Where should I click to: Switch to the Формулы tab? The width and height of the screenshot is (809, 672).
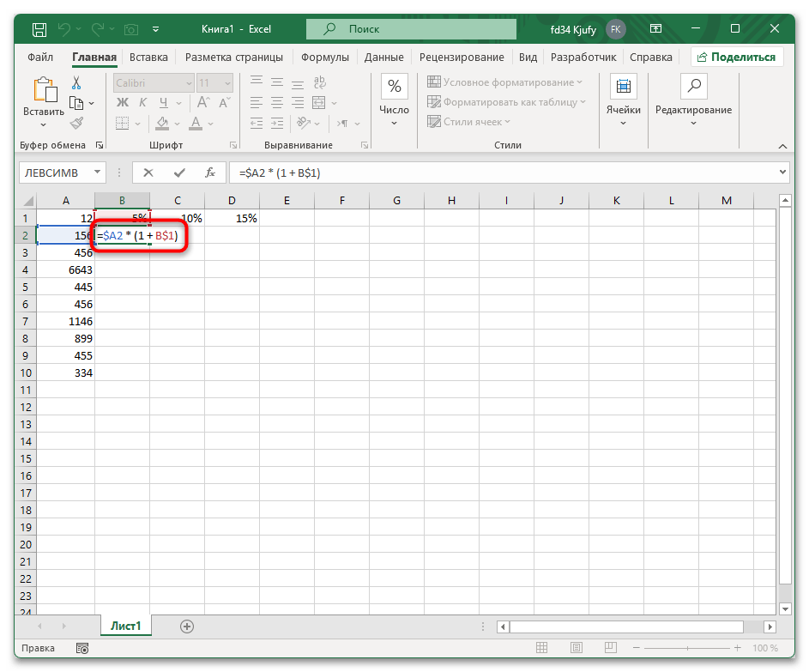(x=325, y=58)
